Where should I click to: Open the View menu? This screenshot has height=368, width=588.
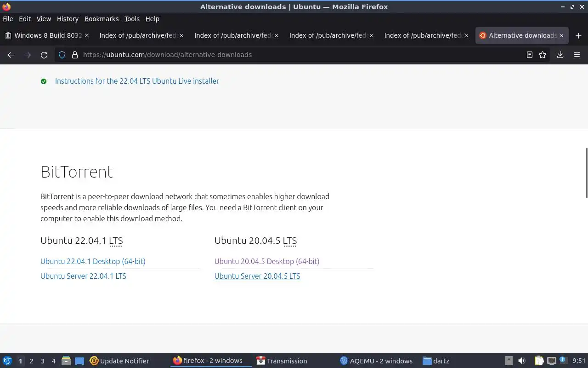tap(44, 19)
